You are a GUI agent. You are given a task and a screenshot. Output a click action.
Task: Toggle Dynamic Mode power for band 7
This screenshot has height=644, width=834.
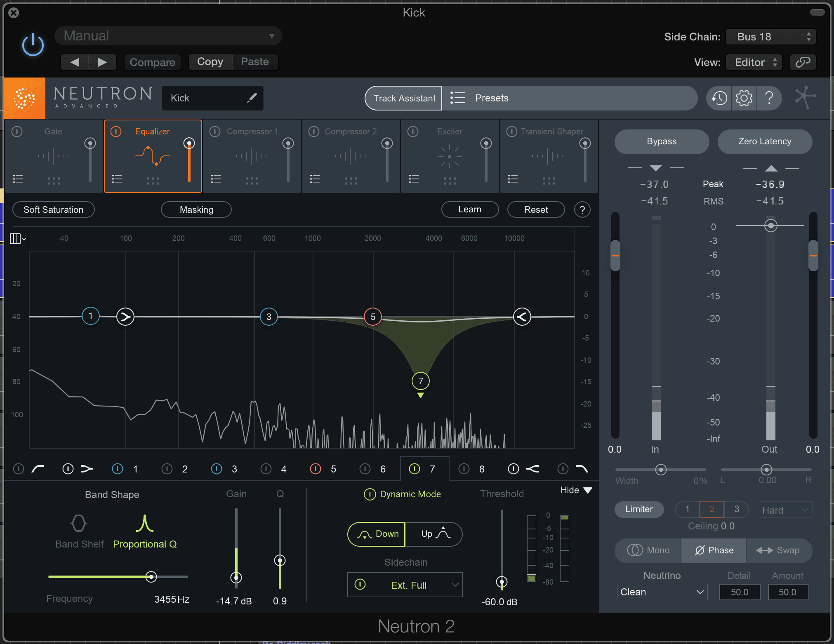point(370,494)
